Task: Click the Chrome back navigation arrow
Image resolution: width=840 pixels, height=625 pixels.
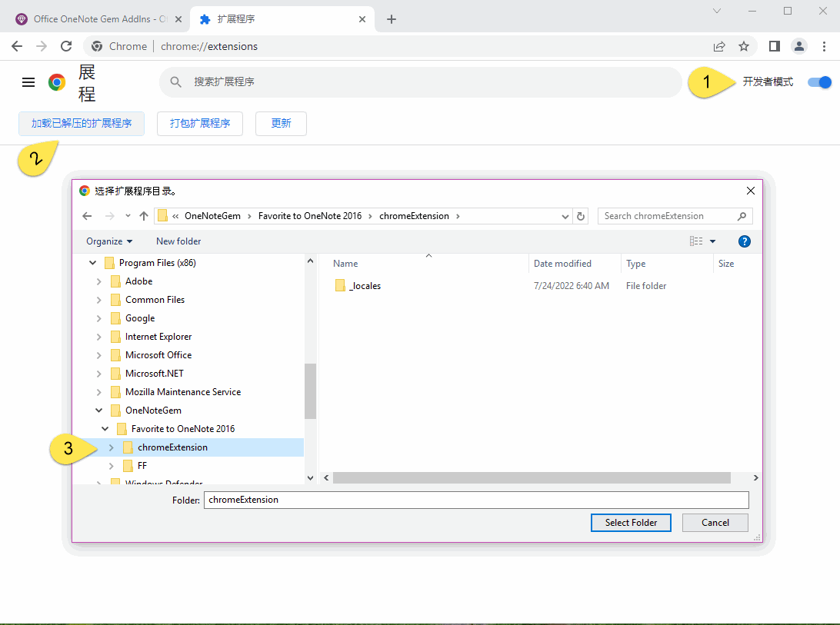Action: (17, 46)
